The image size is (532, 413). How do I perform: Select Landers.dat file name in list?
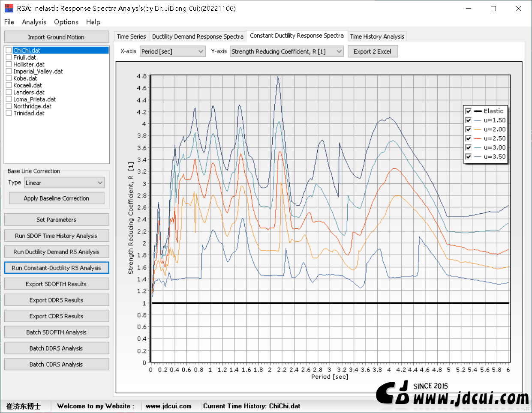(29, 93)
